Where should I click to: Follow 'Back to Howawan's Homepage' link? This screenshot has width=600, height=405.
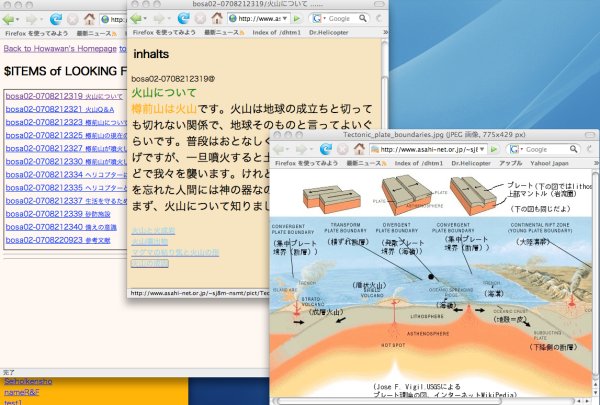point(60,49)
